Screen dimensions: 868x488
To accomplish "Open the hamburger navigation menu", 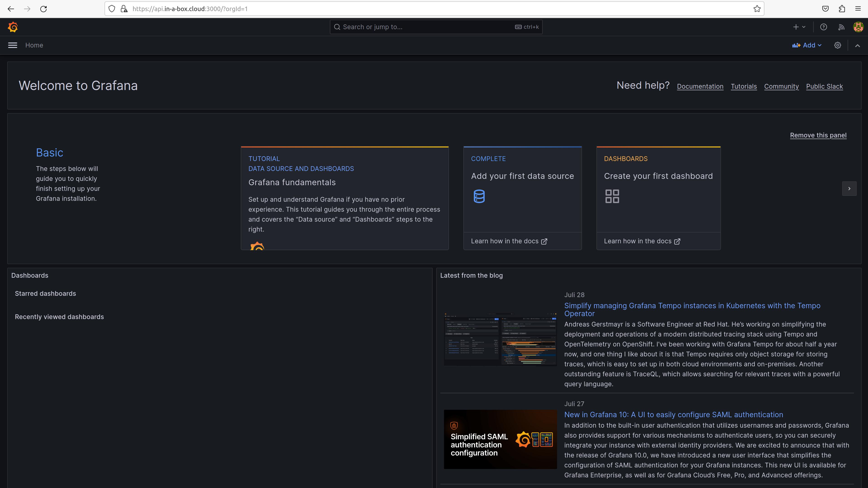I will click(x=12, y=45).
